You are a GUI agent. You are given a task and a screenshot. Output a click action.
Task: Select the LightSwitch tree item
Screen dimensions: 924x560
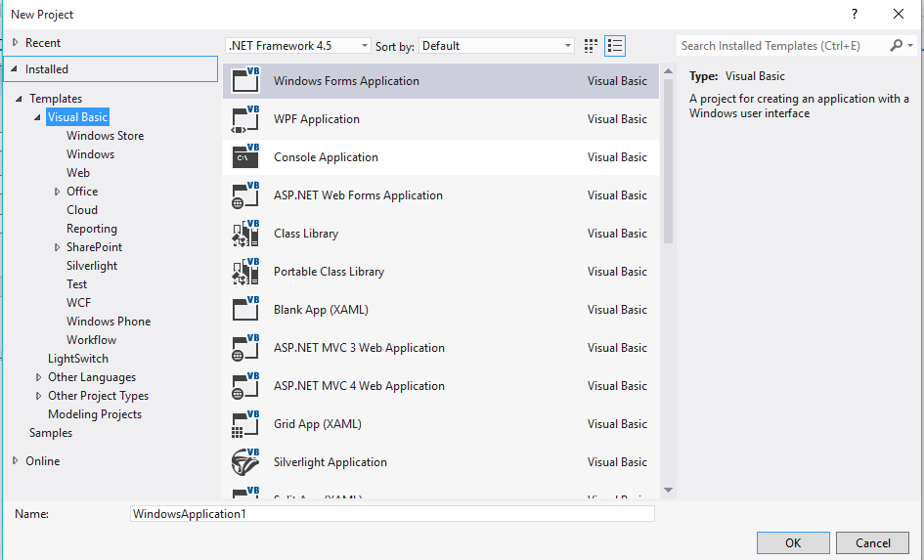coord(78,359)
